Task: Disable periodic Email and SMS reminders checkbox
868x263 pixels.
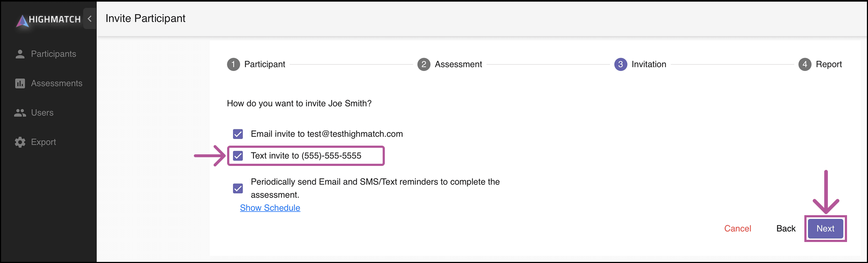Action: 238,188
